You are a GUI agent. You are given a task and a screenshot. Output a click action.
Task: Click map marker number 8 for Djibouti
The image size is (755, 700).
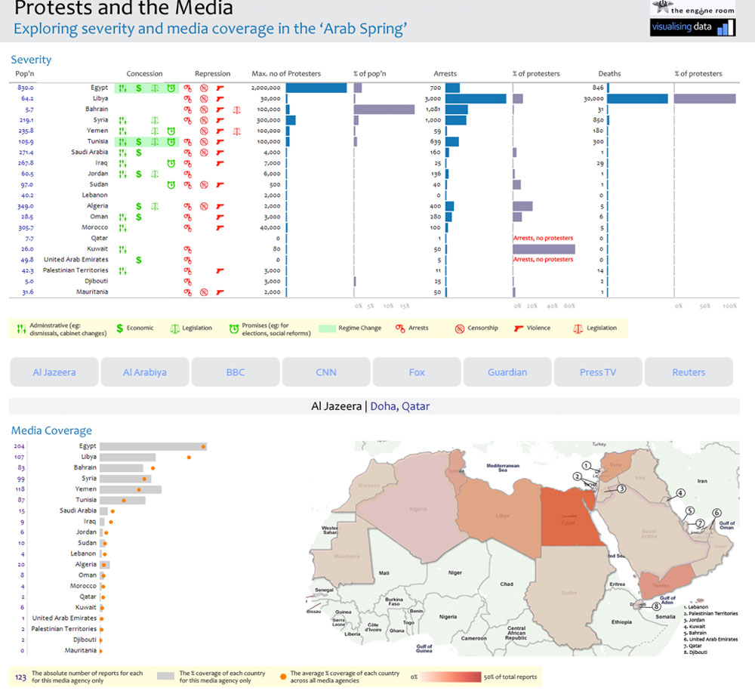[656, 606]
